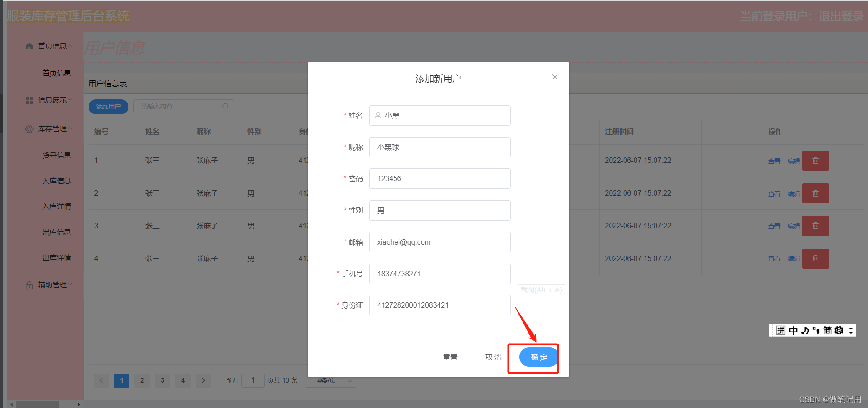Click the gear icon beside 库存管理
The image size is (868, 408).
click(x=30, y=129)
